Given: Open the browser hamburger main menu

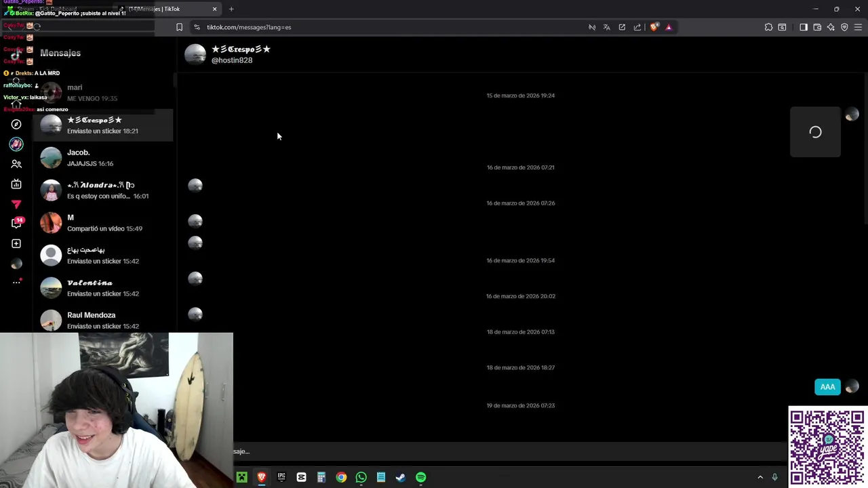Looking at the screenshot, I should pyautogui.click(x=858, y=27).
